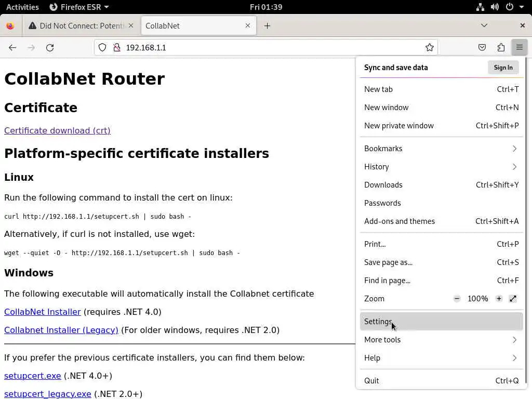Zoom in with the plus button
This screenshot has height=399, width=532.
tap(499, 299)
